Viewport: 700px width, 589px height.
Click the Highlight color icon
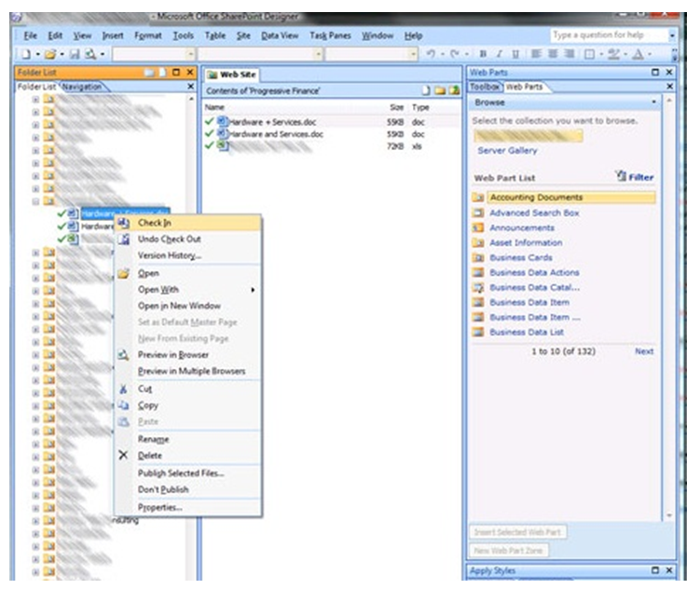tap(614, 54)
